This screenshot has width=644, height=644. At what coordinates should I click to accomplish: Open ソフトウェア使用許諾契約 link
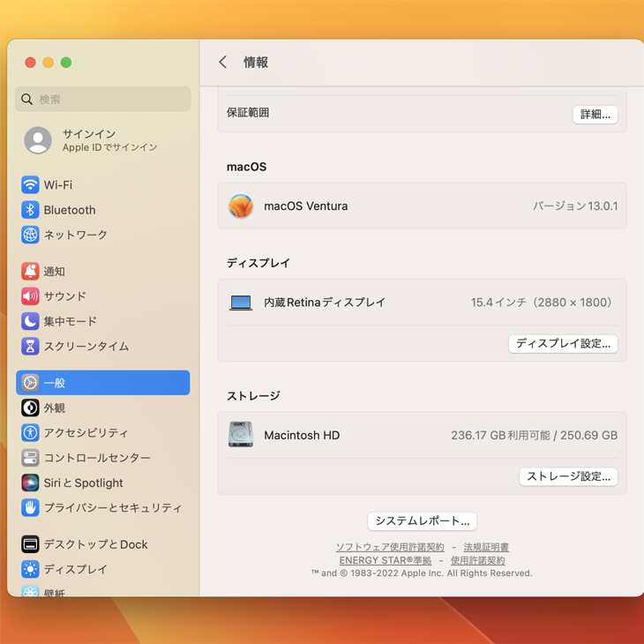pos(390,547)
